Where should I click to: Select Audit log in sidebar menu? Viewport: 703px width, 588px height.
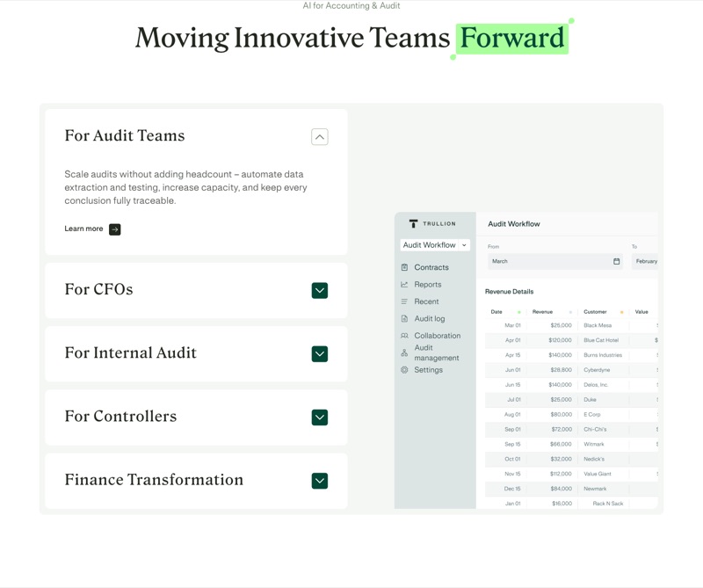(430, 318)
